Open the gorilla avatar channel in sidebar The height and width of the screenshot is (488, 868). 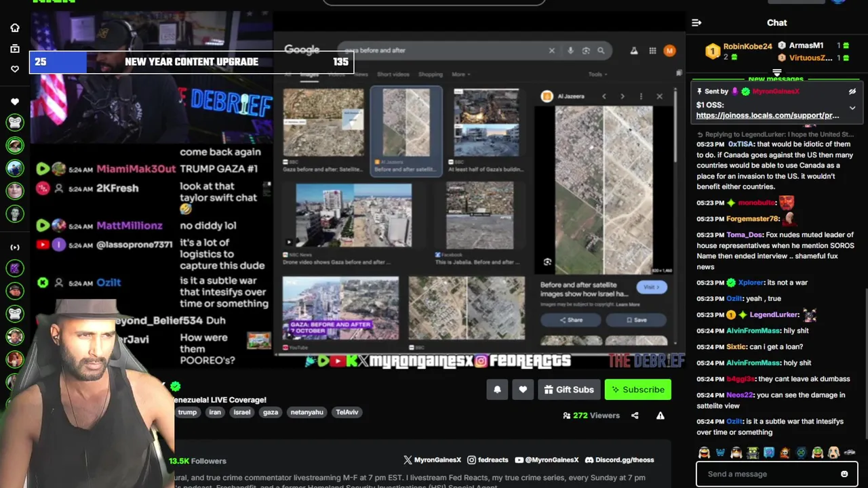coord(15,123)
